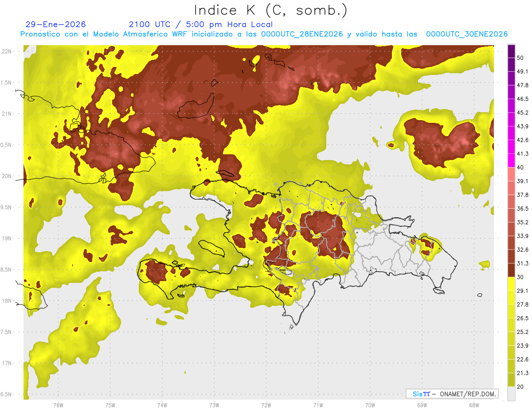Click the '74W' longitude label

pyautogui.click(x=162, y=405)
